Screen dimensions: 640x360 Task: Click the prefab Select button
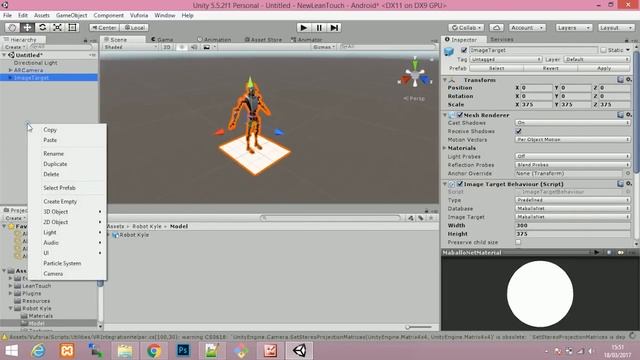[x=496, y=68]
